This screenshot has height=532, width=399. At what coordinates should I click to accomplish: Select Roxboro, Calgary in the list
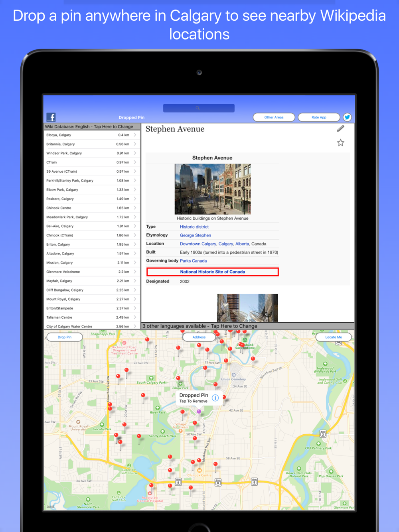click(92, 199)
